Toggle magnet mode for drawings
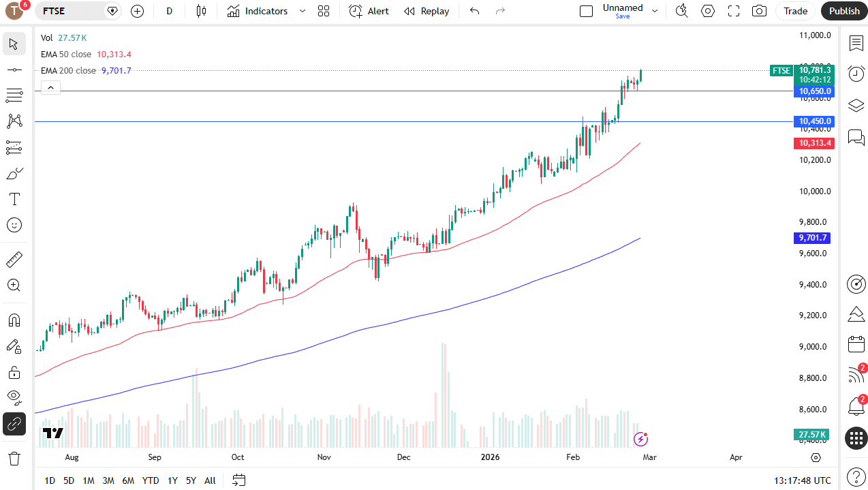 coord(14,320)
